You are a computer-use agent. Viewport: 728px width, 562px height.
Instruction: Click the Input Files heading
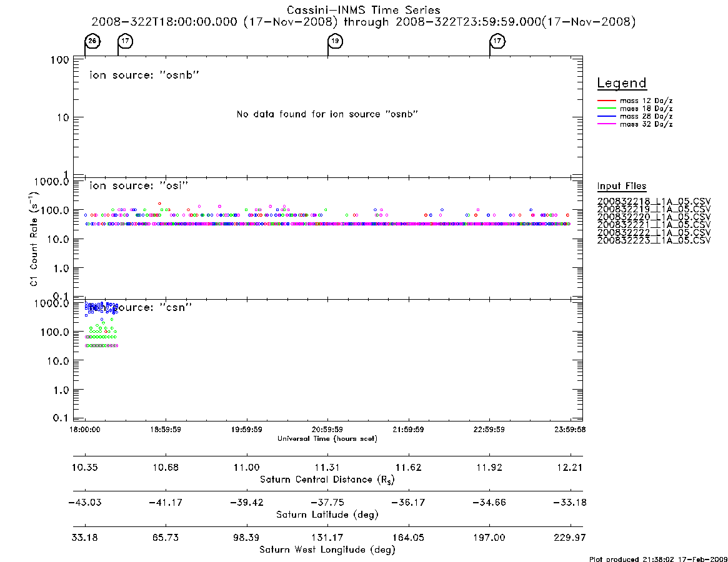pyautogui.click(x=622, y=186)
